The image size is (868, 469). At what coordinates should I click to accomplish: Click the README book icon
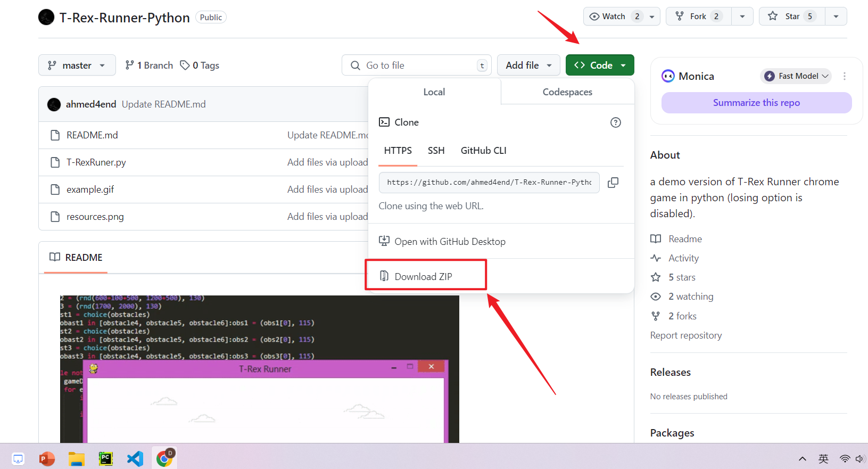(55, 257)
